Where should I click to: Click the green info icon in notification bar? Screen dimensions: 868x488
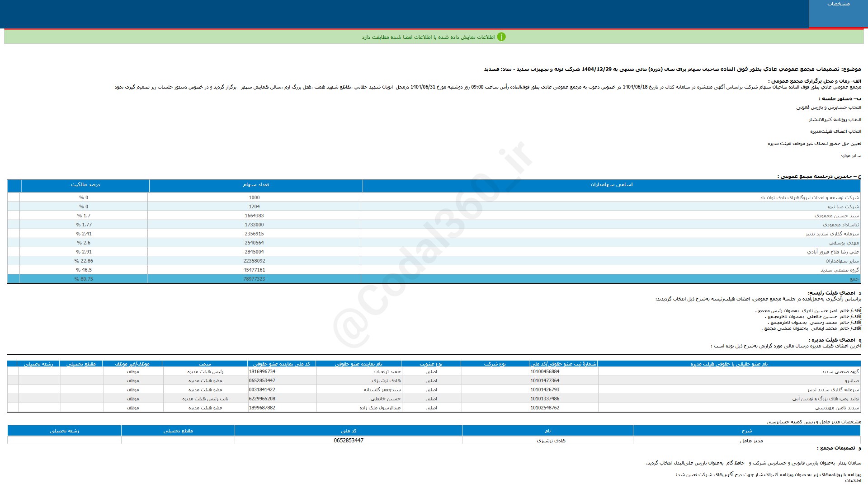click(x=501, y=37)
